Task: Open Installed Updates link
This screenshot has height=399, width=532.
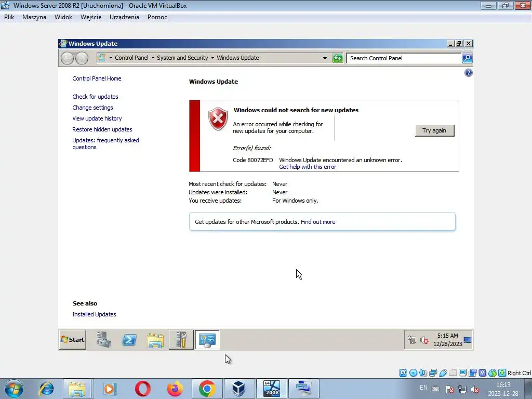Action: 95,314
